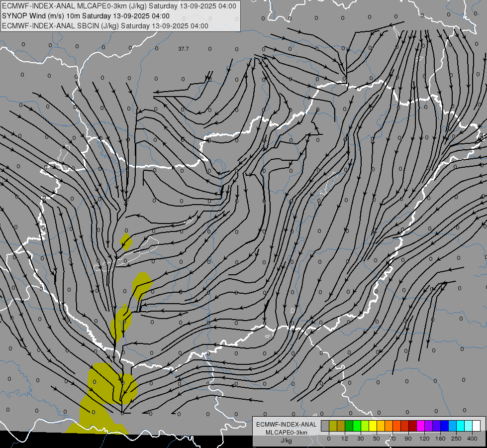
Task: Click the gray legend swatch left of 0
Action: point(325,426)
